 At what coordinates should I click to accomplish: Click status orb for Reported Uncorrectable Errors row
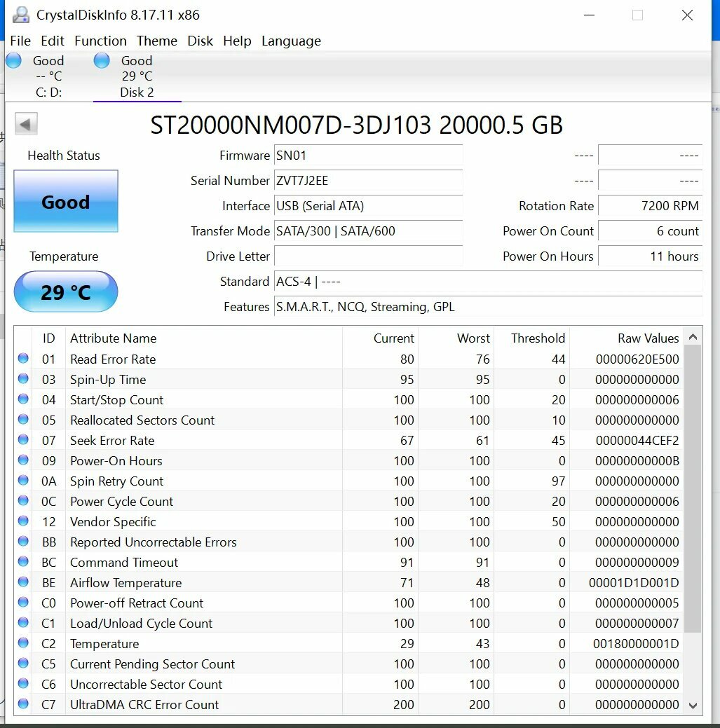click(23, 542)
